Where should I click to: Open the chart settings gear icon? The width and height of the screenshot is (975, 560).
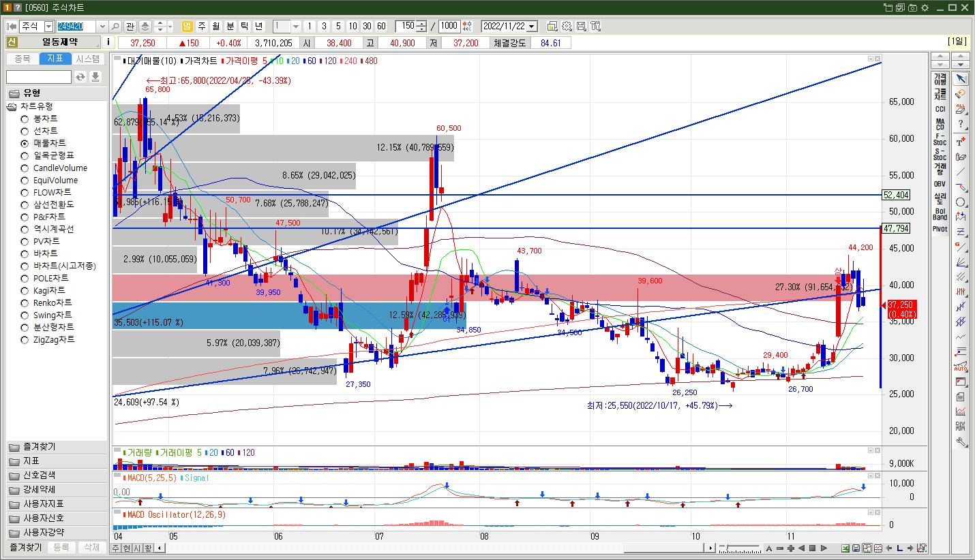click(567, 26)
